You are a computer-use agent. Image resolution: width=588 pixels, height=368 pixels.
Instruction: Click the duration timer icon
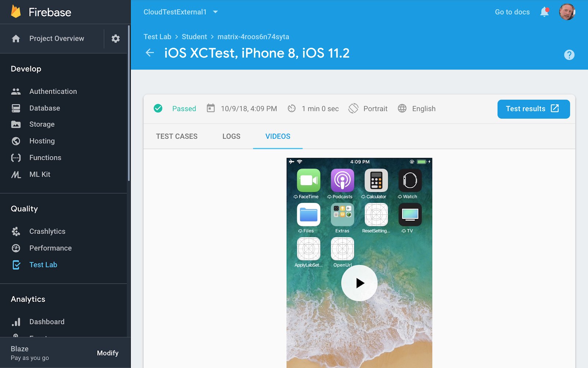click(x=292, y=108)
